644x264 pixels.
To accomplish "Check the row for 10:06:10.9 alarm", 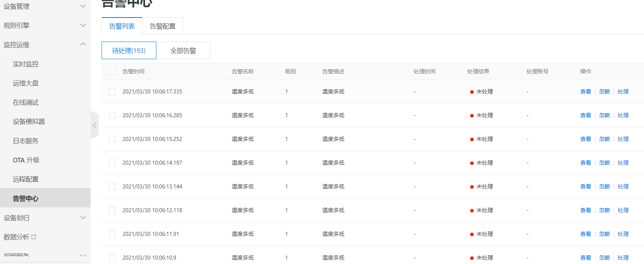I will 112,258.
